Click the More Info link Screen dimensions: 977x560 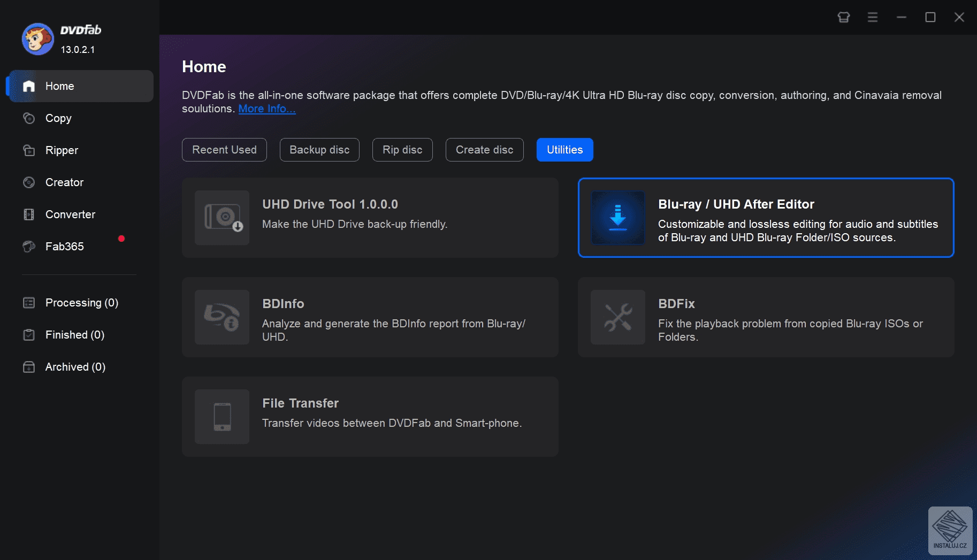(267, 109)
